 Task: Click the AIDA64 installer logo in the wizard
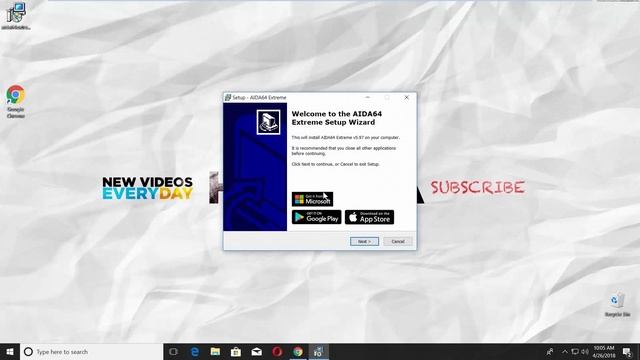(268, 122)
